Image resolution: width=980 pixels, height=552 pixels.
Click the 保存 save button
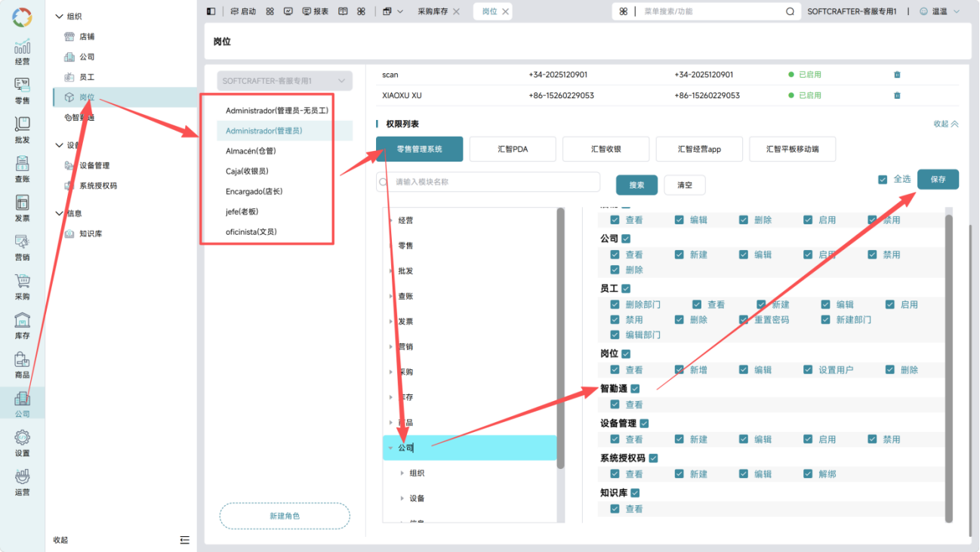(938, 180)
